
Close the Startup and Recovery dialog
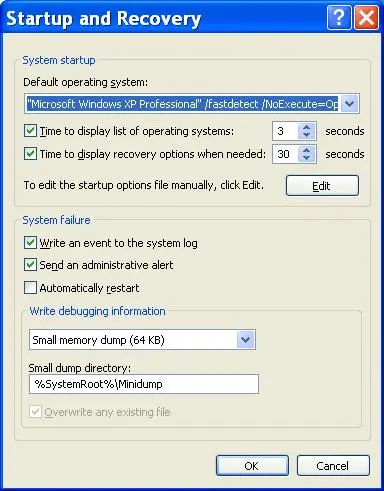[x=366, y=17]
